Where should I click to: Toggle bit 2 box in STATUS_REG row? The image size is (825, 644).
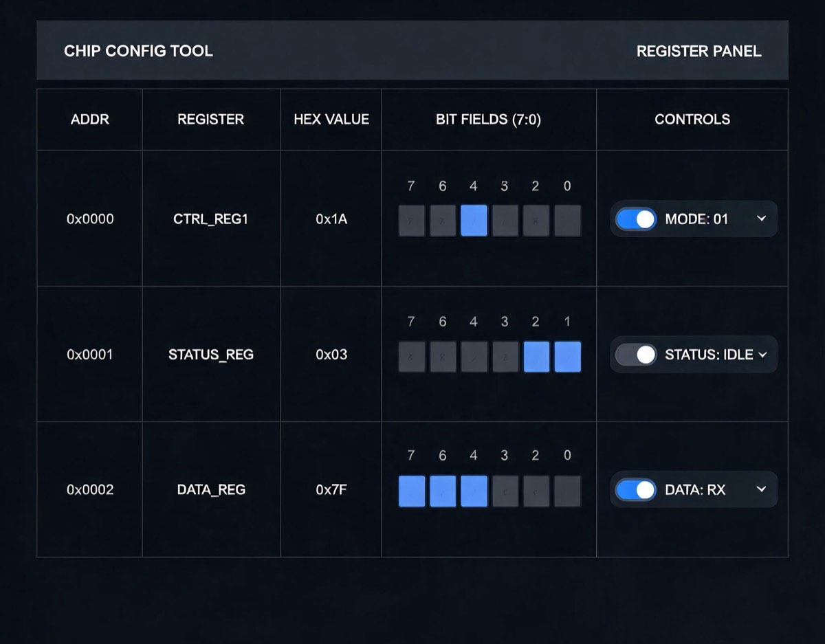pyautogui.click(x=536, y=357)
